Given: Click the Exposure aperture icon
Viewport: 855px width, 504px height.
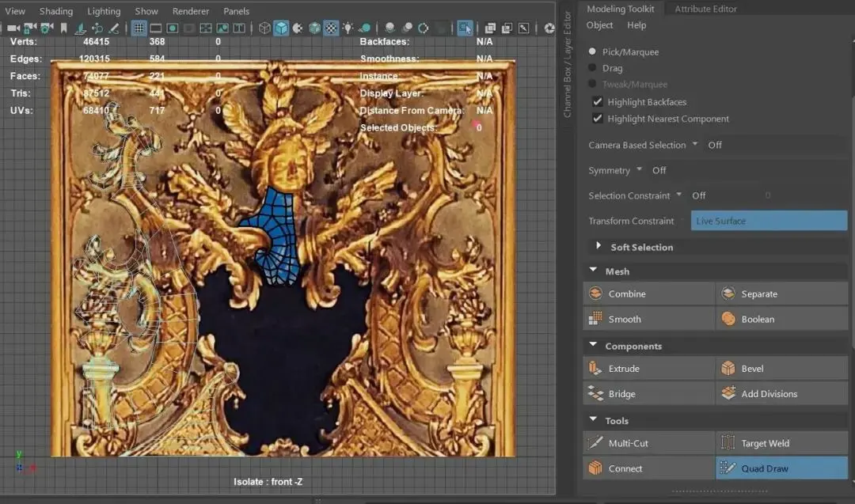Looking at the screenshot, I should click(549, 28).
